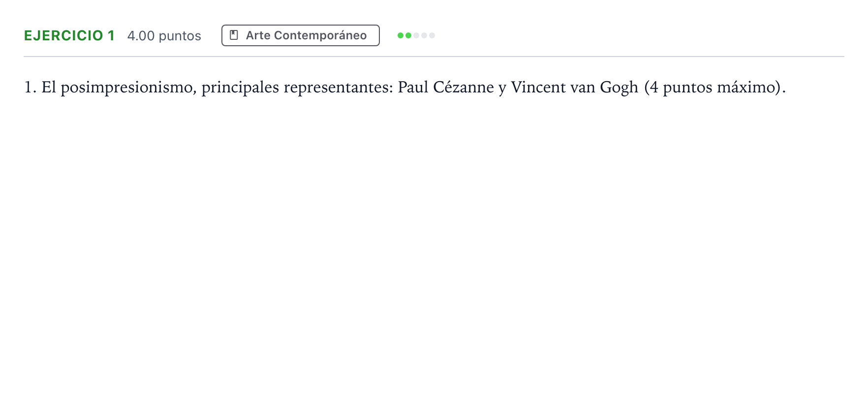Click the name Paul Cézanne in the question
The width and height of the screenshot is (868, 415).
coord(446,87)
